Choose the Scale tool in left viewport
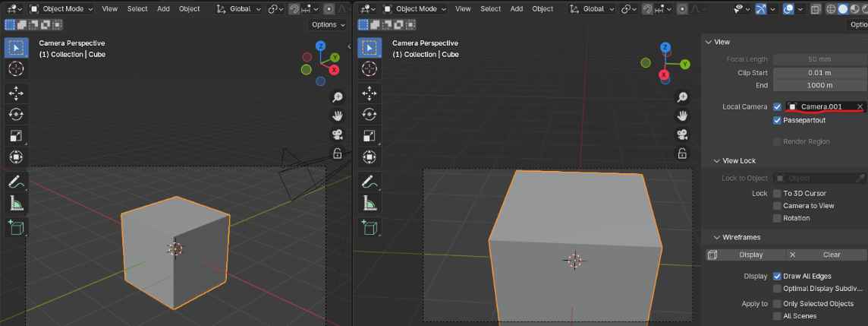 click(x=16, y=136)
